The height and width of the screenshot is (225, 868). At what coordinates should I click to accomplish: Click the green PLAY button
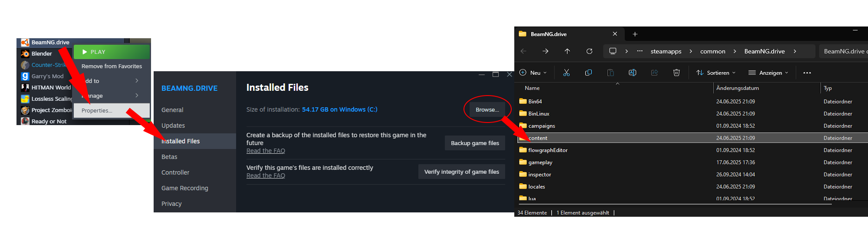[112, 52]
